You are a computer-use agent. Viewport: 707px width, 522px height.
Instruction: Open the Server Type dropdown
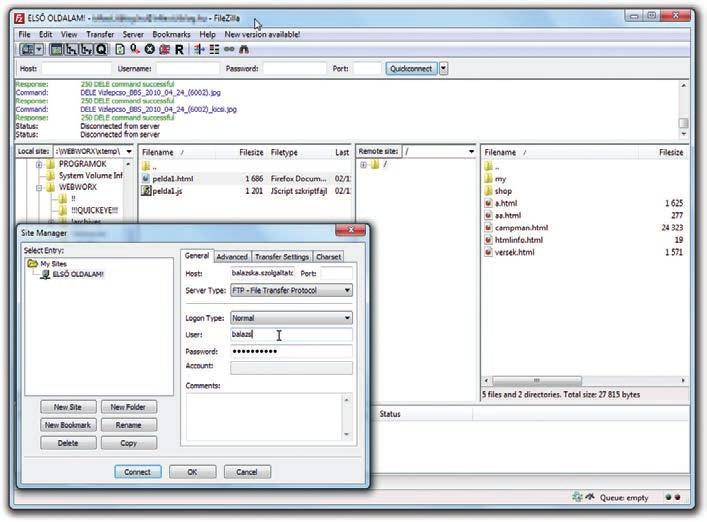[x=291, y=290]
